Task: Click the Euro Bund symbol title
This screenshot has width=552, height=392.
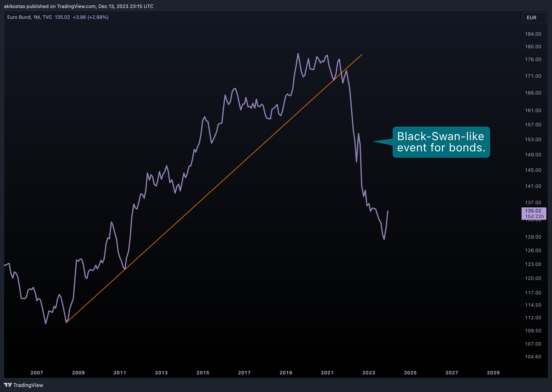Action: pyautogui.click(x=29, y=17)
